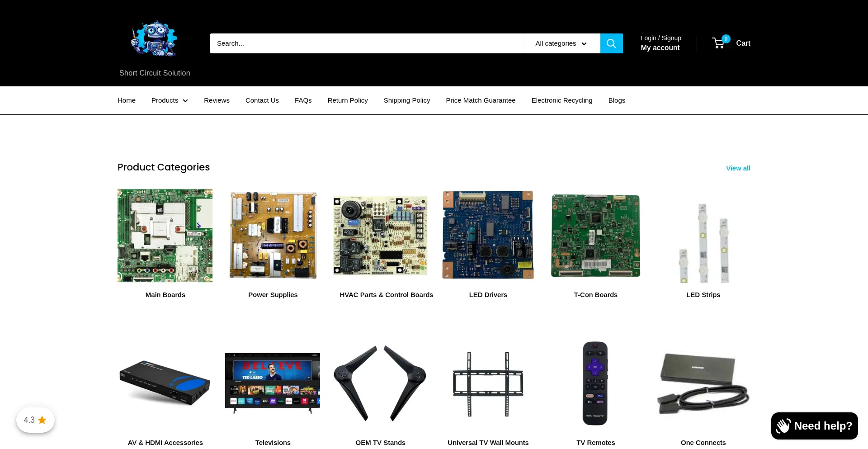Open the Electronic Recycling page
868x449 pixels.
[x=561, y=100]
